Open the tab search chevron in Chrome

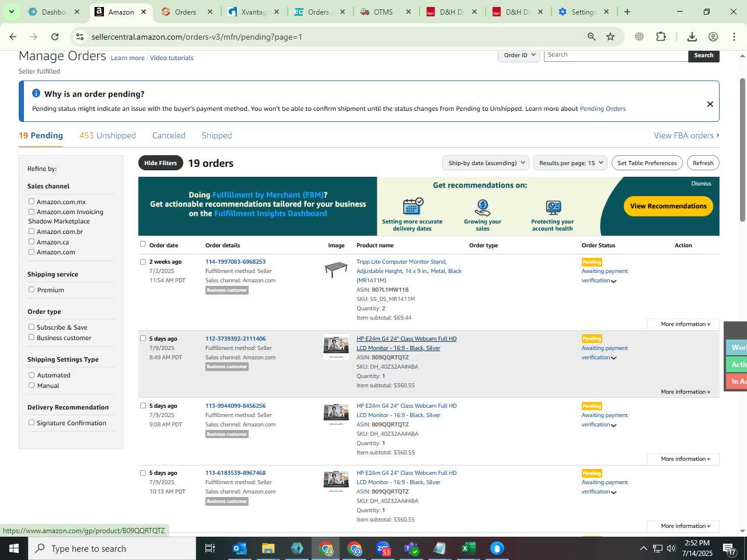click(x=12, y=12)
